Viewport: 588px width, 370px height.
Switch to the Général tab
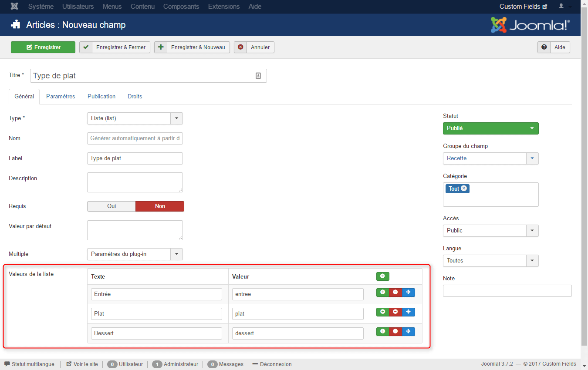pyautogui.click(x=24, y=97)
